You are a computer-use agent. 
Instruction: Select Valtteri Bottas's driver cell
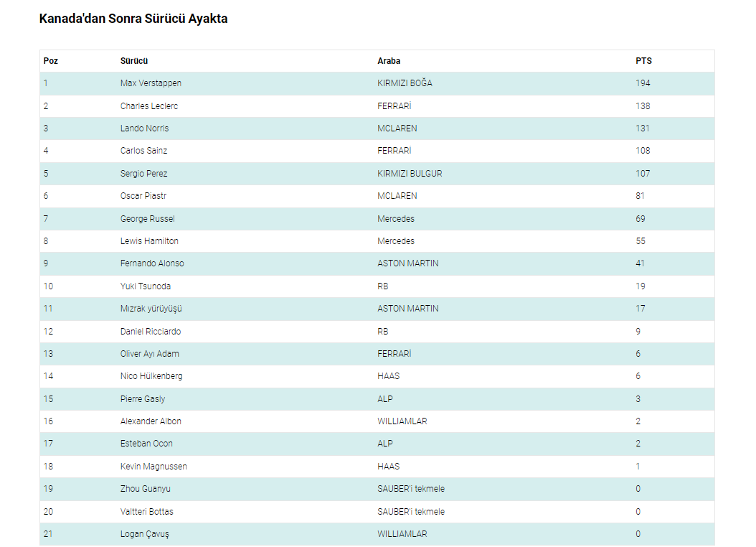[147, 512]
